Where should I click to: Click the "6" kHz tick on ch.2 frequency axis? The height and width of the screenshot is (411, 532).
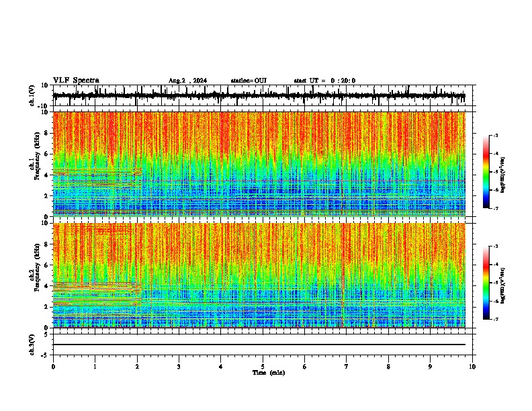[47, 265]
